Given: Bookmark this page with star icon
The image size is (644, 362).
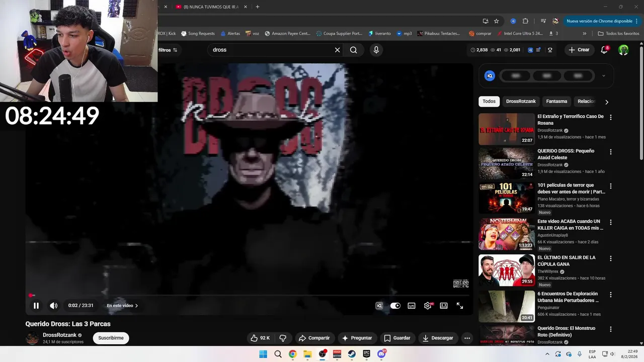Looking at the screenshot, I should coord(496,21).
